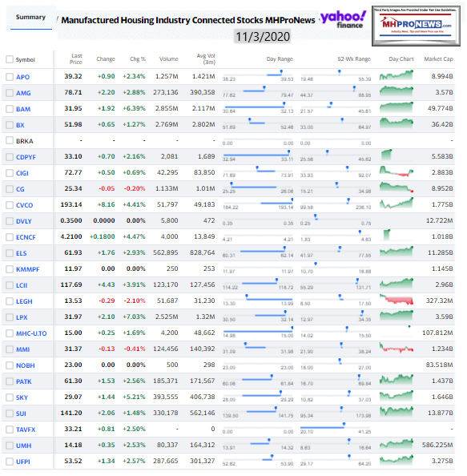Open the MMI day chart sparkline
This screenshot has height=476, width=467.
397,347
